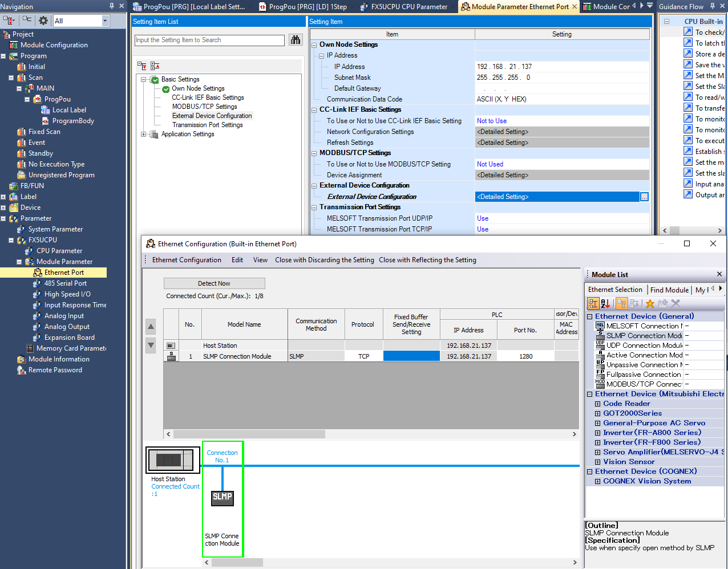728x569 pixels.
Task: Select 485 Serial Port in Navigation
Action: coord(66,283)
